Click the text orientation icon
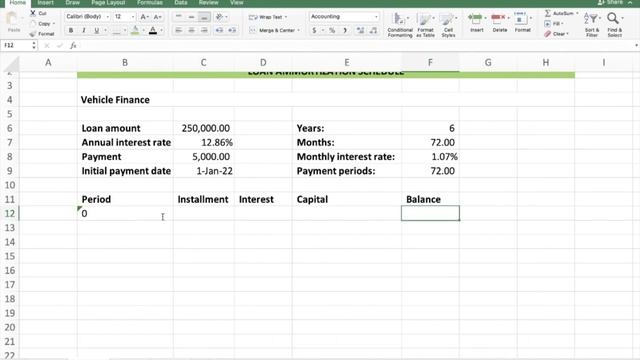This screenshot has width=640, height=360. point(220,17)
